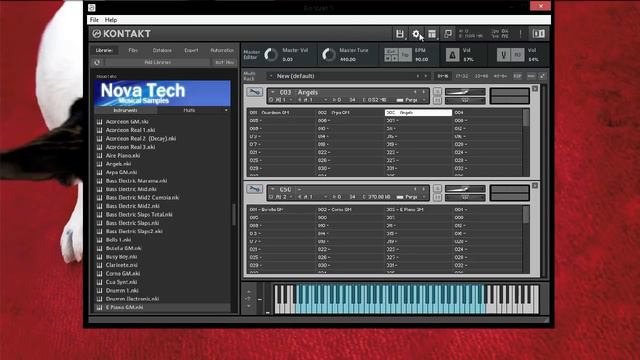Adjust the Master Vol knob
The height and width of the screenshot is (360, 640).
[271, 55]
